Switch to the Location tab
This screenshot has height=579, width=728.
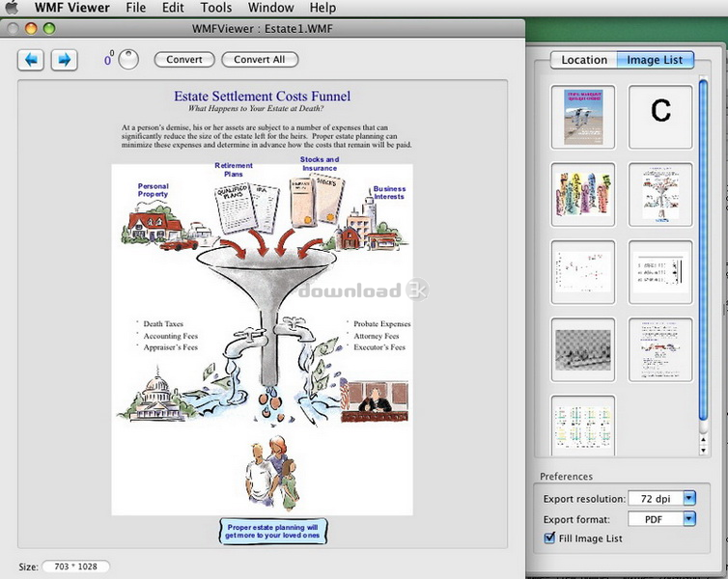584,60
